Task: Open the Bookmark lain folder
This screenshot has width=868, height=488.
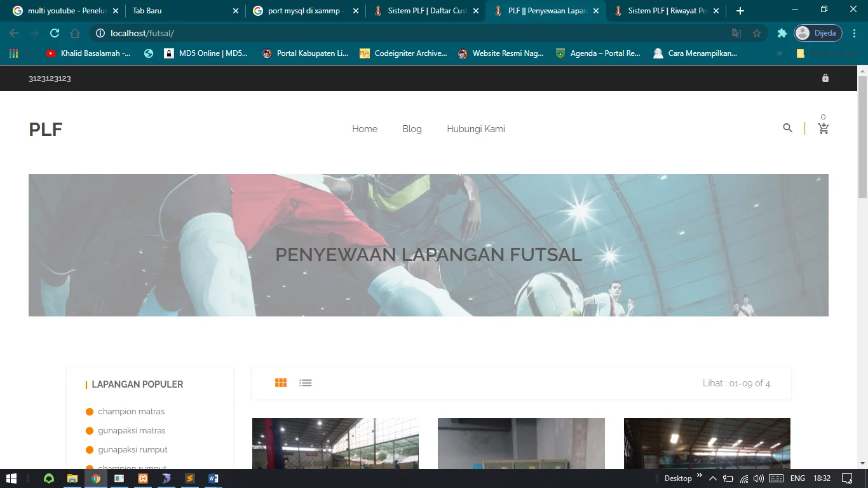Action: [827, 53]
